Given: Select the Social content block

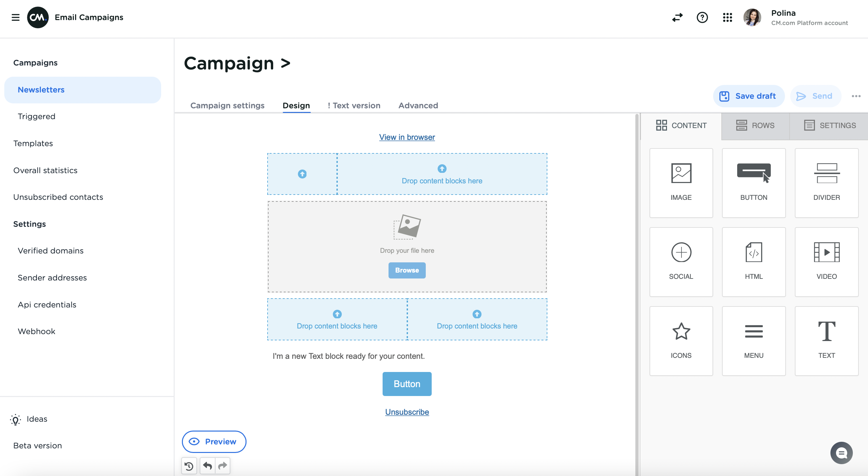Looking at the screenshot, I should coord(681,262).
